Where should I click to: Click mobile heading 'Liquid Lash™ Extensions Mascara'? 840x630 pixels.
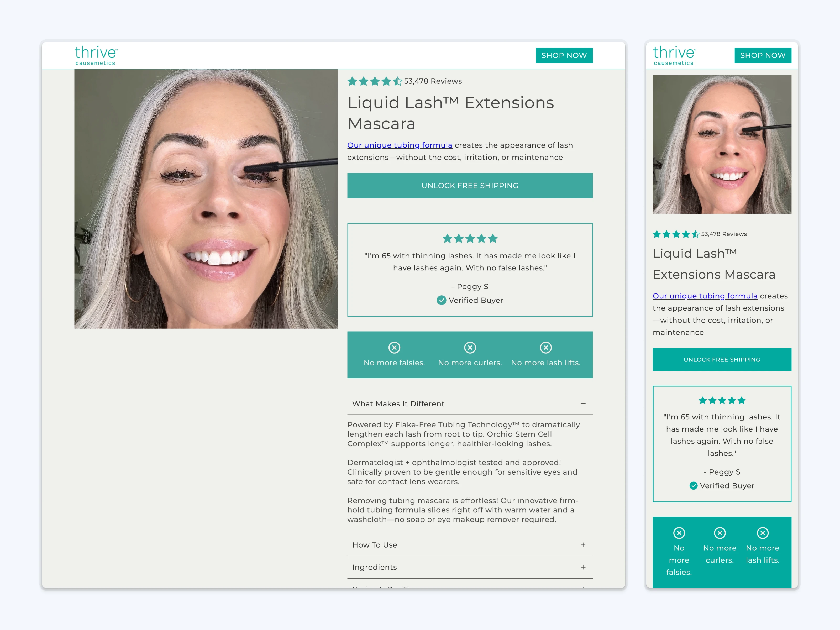tap(714, 264)
